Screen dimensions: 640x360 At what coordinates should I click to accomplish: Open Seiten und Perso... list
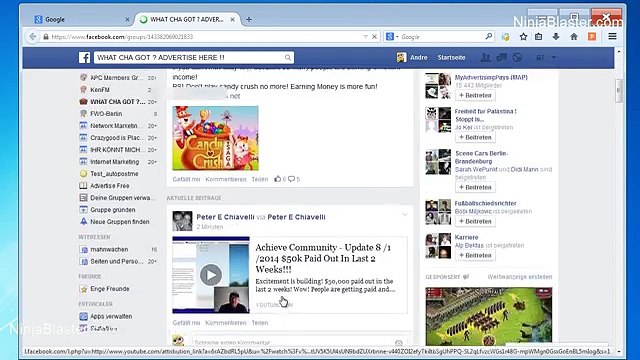click(x=118, y=261)
